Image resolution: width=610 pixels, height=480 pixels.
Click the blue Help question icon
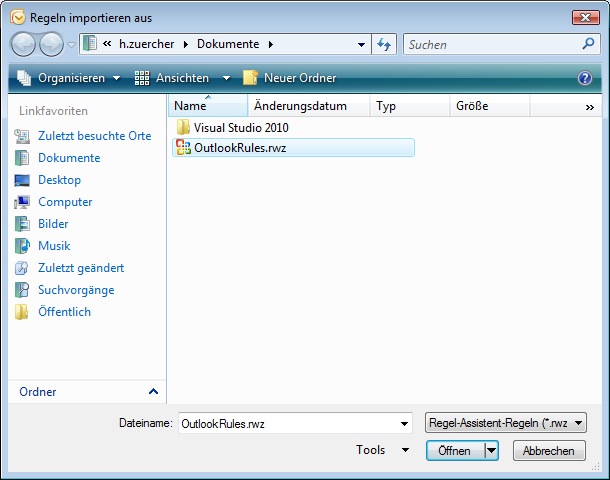click(x=585, y=78)
